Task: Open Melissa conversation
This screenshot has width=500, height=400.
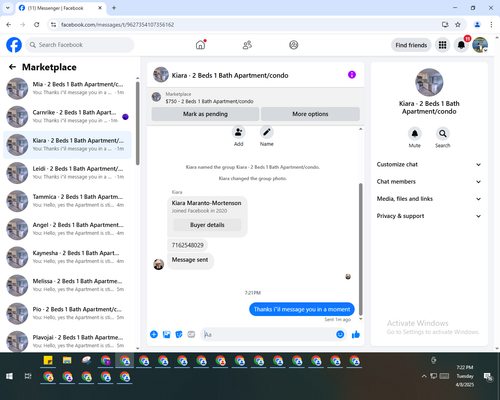Action: 67,285
